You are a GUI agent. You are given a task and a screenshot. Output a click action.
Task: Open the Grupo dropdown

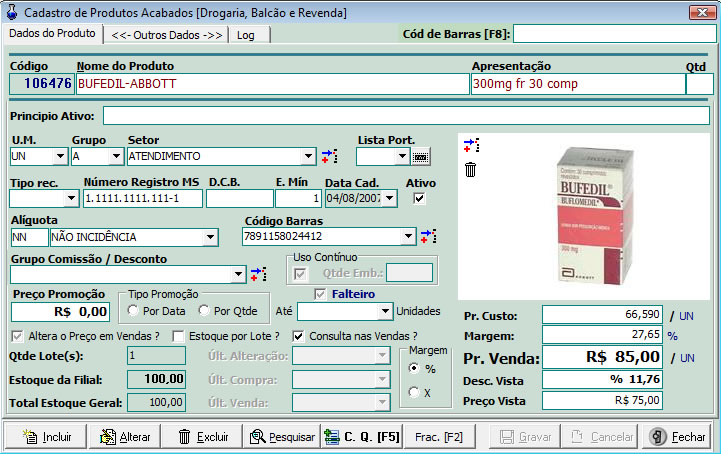click(x=116, y=156)
